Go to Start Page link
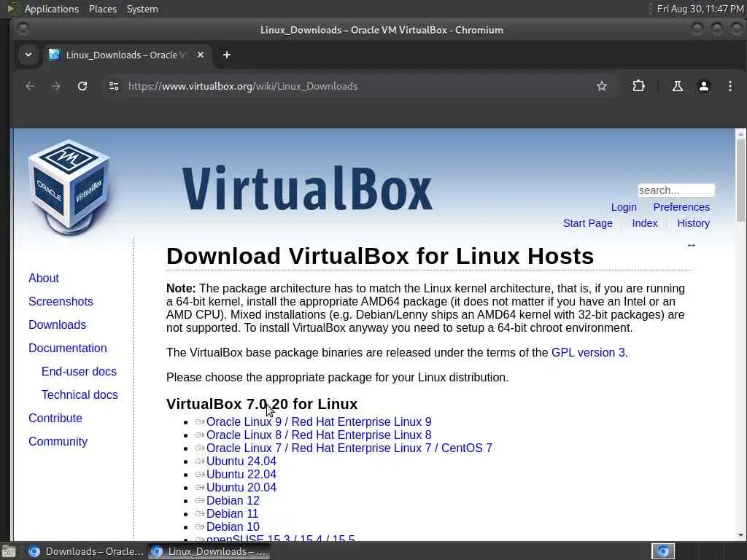 click(x=587, y=223)
